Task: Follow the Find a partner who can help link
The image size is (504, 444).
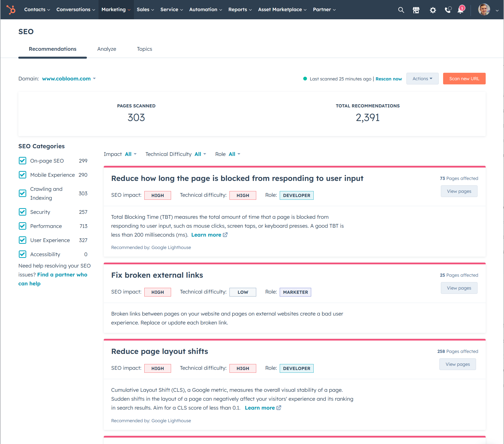Action: pyautogui.click(x=53, y=279)
